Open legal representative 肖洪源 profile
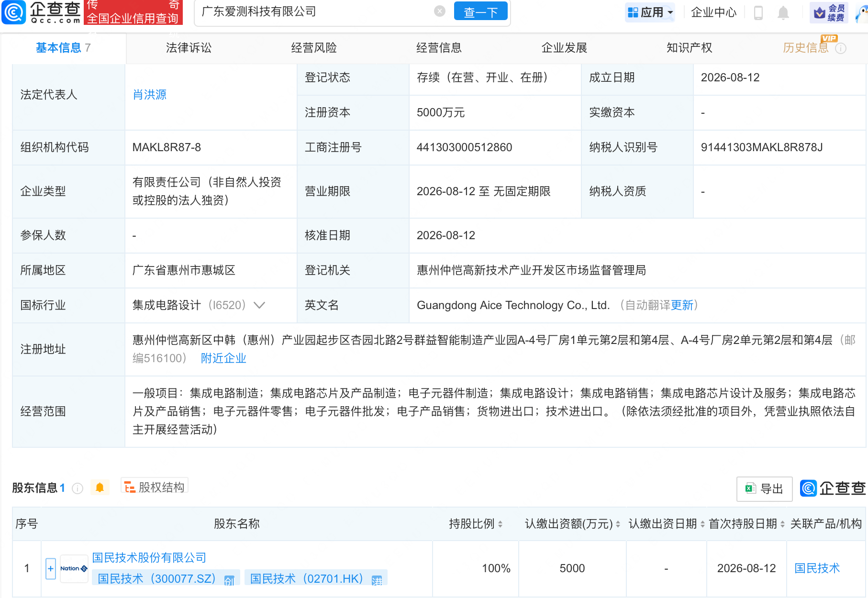This screenshot has width=868, height=598. pos(150,95)
